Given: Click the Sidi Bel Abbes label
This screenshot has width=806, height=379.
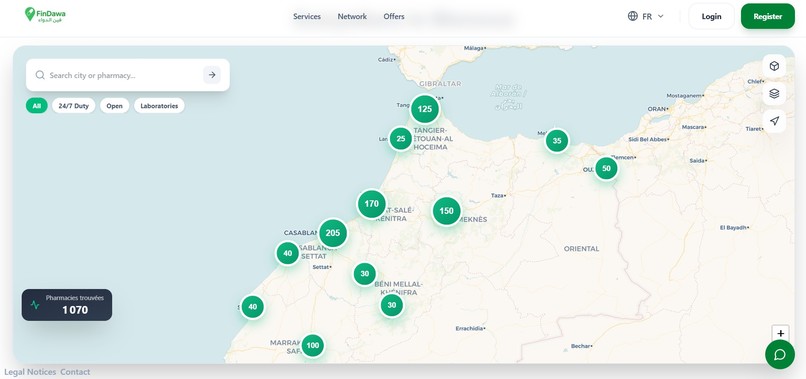Looking at the screenshot, I should pos(648,139).
